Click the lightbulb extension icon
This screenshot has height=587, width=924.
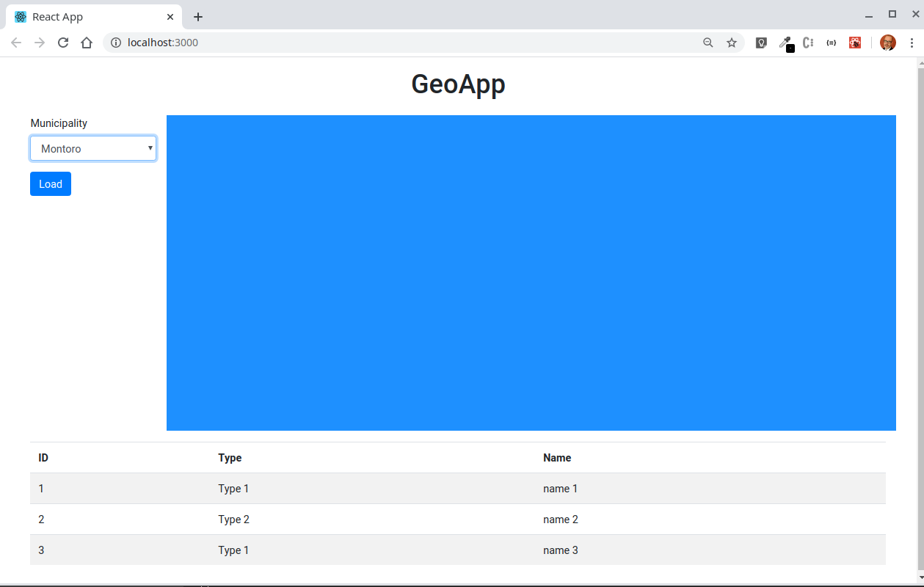(x=761, y=42)
